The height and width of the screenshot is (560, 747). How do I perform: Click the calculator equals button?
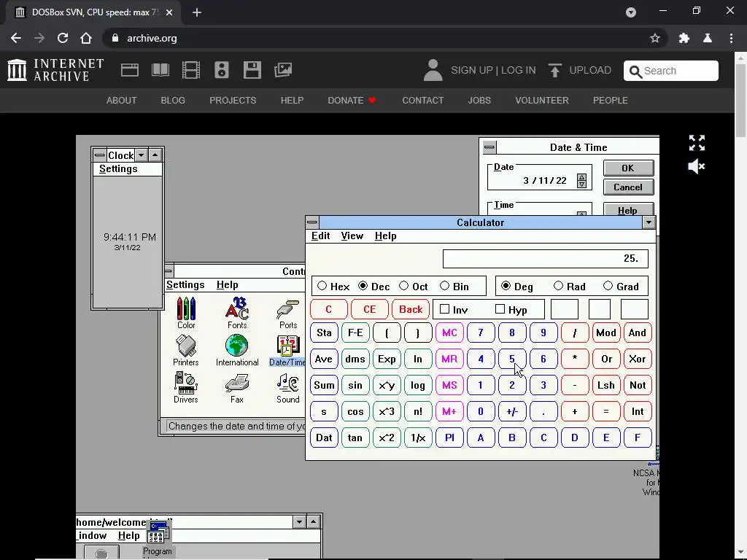606,411
